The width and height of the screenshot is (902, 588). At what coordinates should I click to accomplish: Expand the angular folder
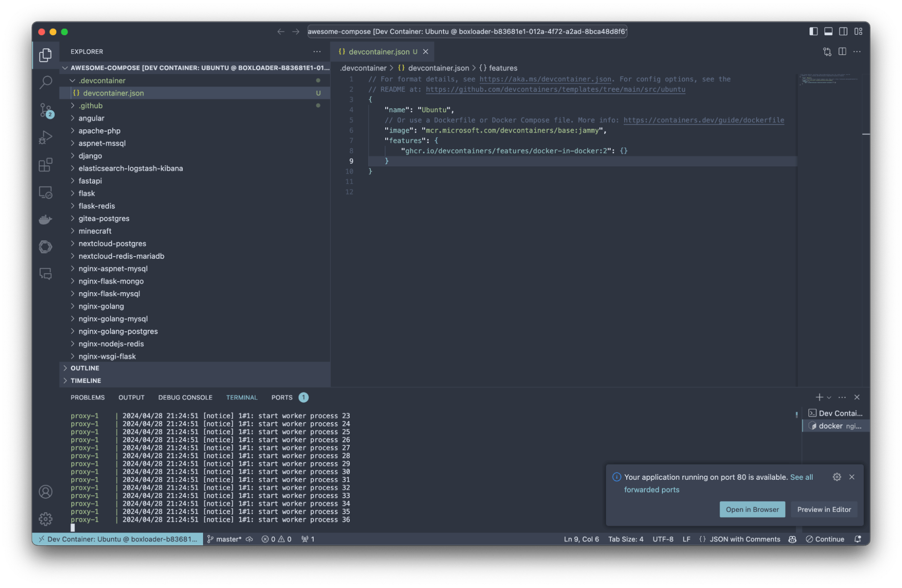click(x=195, y=118)
